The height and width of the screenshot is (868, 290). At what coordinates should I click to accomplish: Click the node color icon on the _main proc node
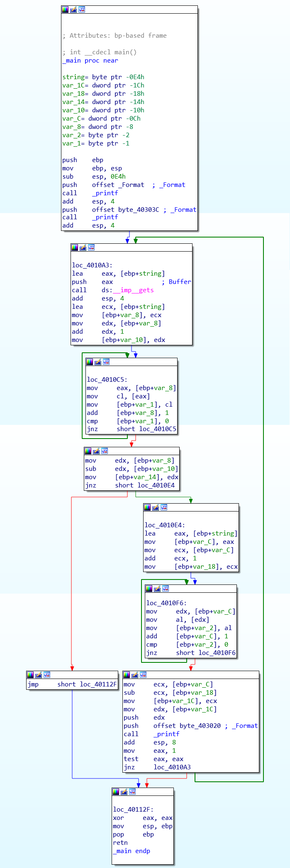pyautogui.click(x=65, y=10)
